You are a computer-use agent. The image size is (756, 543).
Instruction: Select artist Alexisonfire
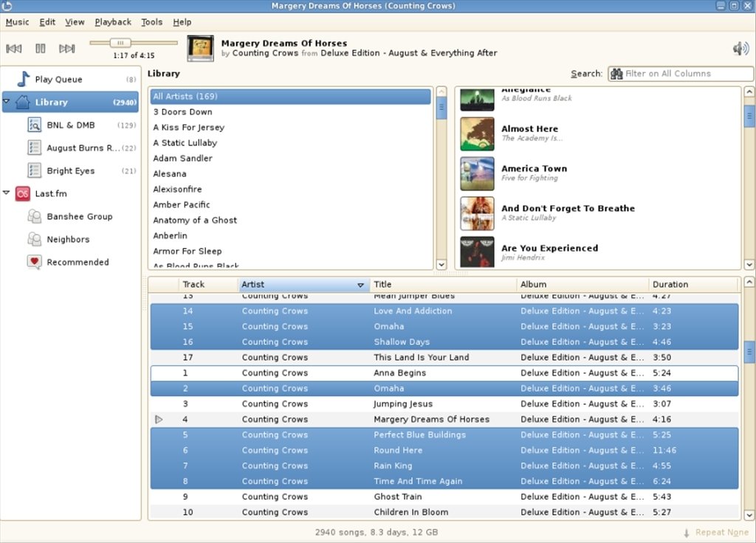(x=290, y=189)
